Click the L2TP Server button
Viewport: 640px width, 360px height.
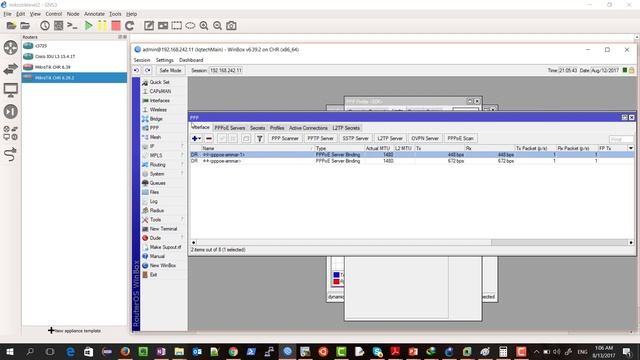(390, 138)
